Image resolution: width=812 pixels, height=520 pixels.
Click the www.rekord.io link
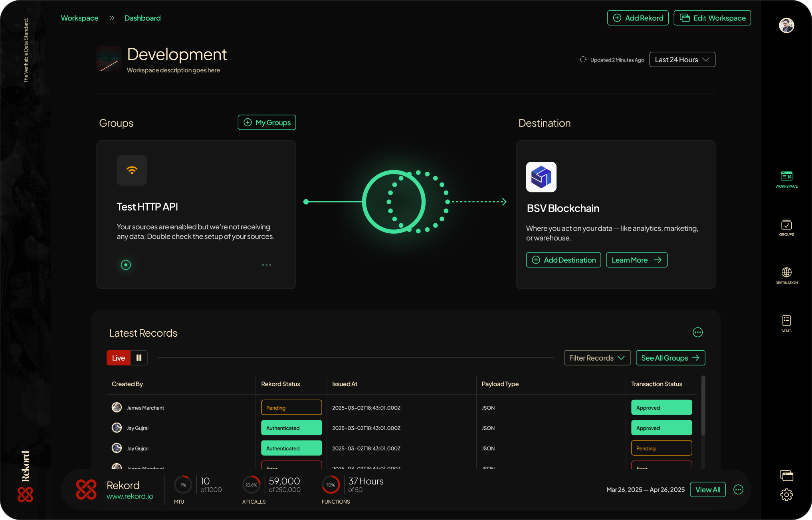(x=130, y=496)
